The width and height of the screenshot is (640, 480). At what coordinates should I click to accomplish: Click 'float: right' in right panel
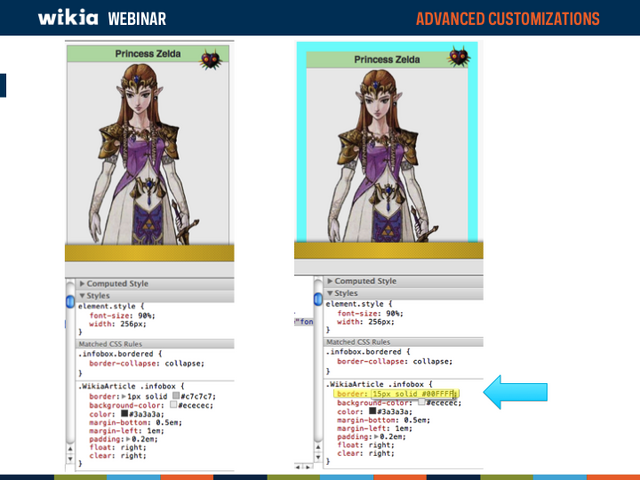tap(365, 445)
